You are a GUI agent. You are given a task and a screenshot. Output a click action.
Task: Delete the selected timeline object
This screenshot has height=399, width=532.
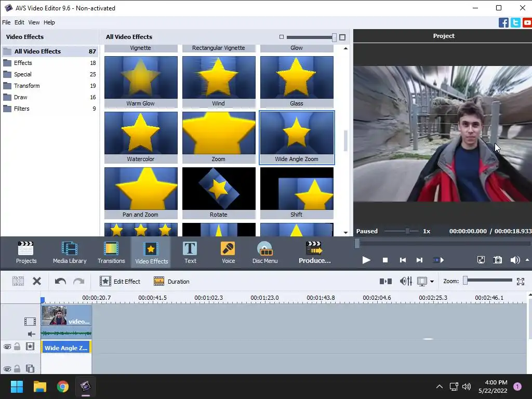point(37,281)
